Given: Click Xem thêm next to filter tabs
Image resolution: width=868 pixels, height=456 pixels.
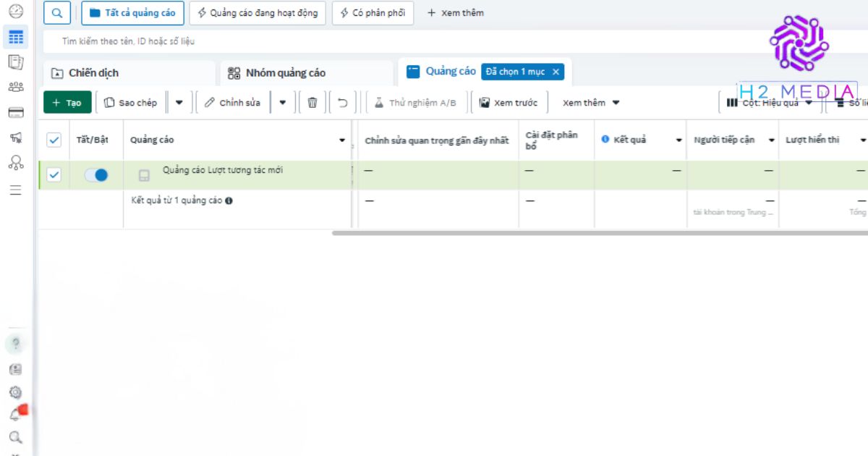Looking at the screenshot, I should 456,13.
